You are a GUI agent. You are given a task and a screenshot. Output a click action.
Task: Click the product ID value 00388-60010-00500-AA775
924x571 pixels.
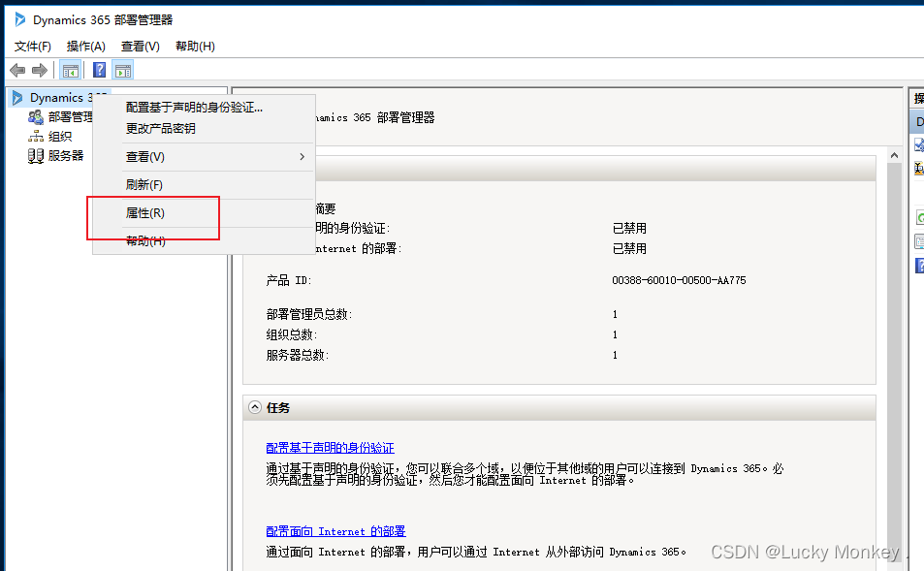(x=679, y=280)
